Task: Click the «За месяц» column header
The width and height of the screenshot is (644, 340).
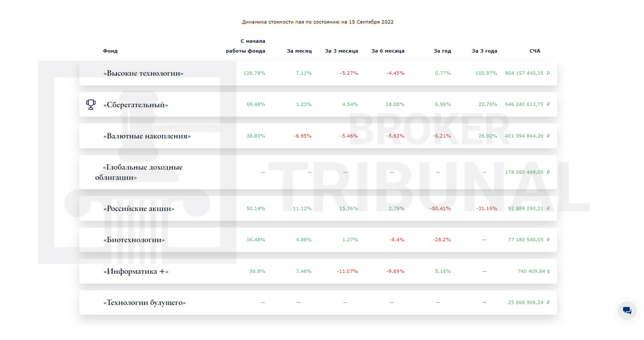Action: pyautogui.click(x=299, y=51)
